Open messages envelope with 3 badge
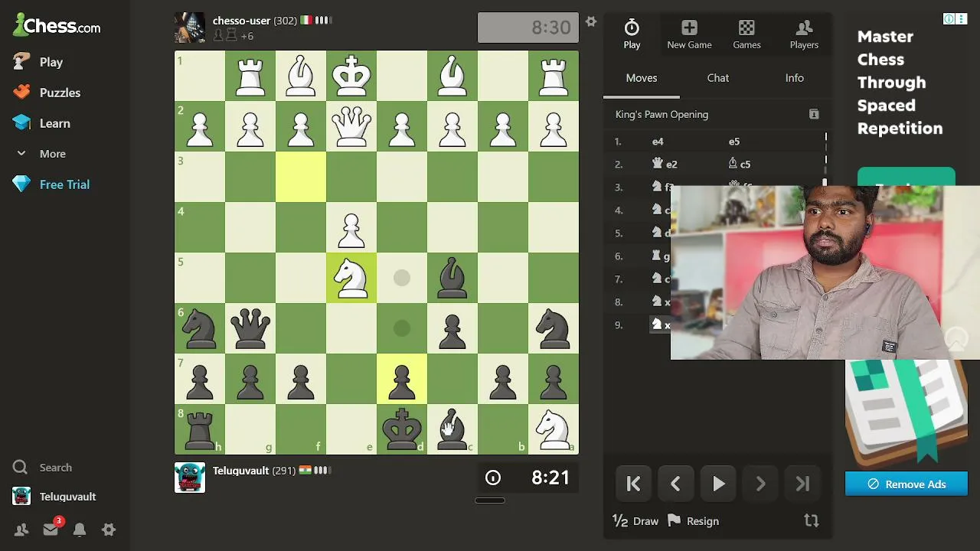980x551 pixels. point(51,529)
